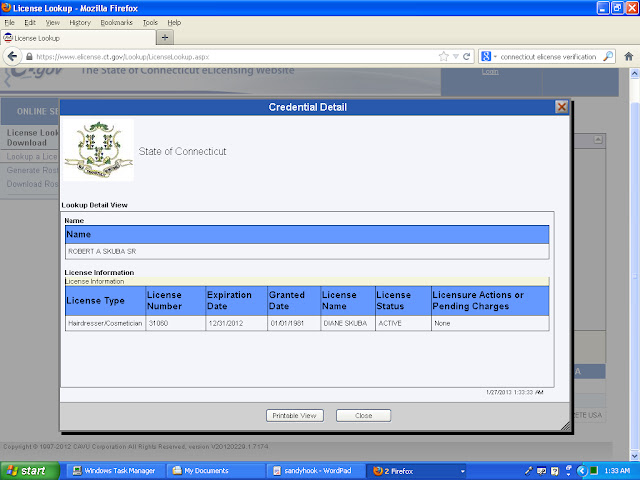Click the ACTIVE license status cell
This screenshot has width=640, height=480.
(403, 323)
